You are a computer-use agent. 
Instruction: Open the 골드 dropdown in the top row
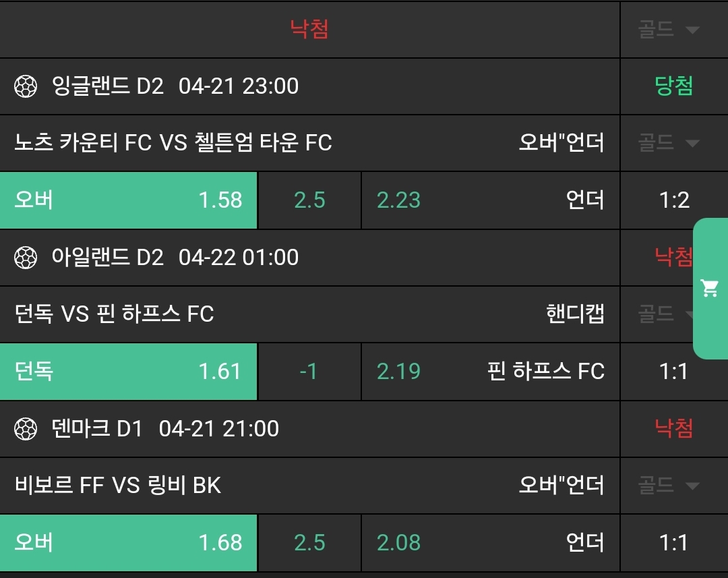[x=669, y=30]
